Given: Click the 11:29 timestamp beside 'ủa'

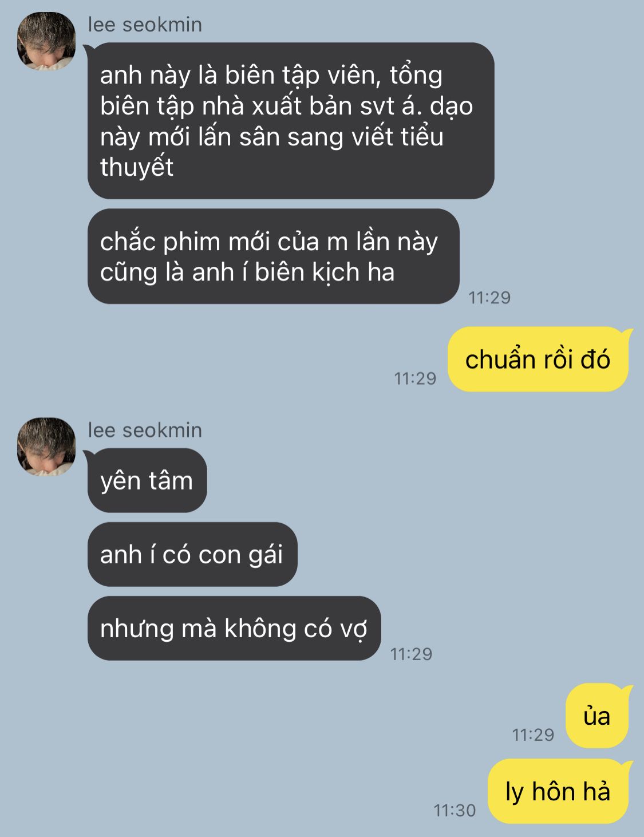Looking at the screenshot, I should (x=533, y=735).
